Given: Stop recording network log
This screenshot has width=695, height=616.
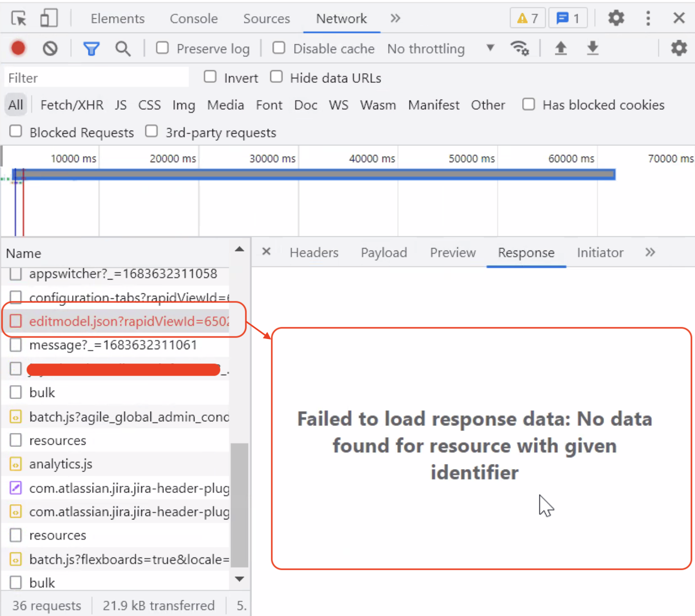Looking at the screenshot, I should (x=18, y=48).
